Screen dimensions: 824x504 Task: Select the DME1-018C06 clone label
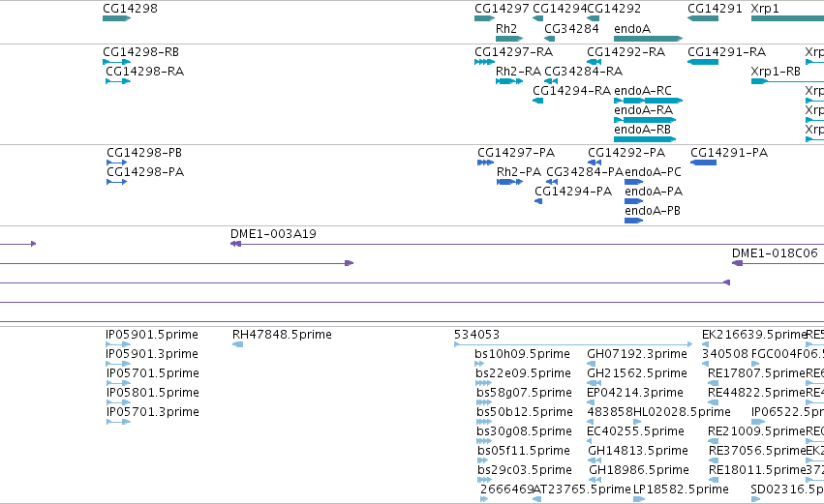pyautogui.click(x=775, y=253)
